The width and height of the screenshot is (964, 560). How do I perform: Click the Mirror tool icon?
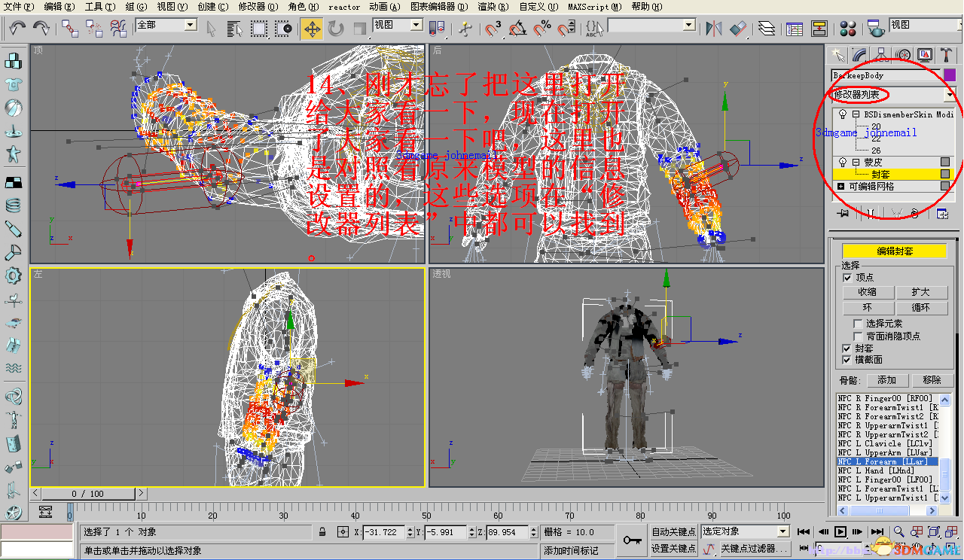point(712,29)
